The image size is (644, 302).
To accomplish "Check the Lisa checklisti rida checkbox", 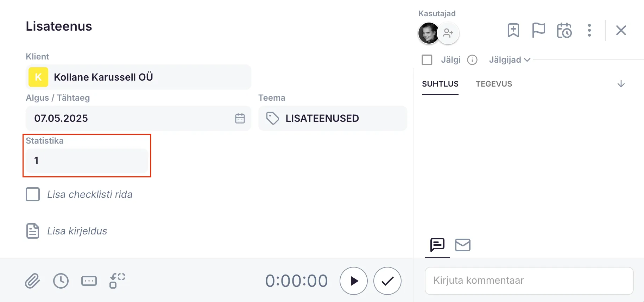I will [x=33, y=194].
